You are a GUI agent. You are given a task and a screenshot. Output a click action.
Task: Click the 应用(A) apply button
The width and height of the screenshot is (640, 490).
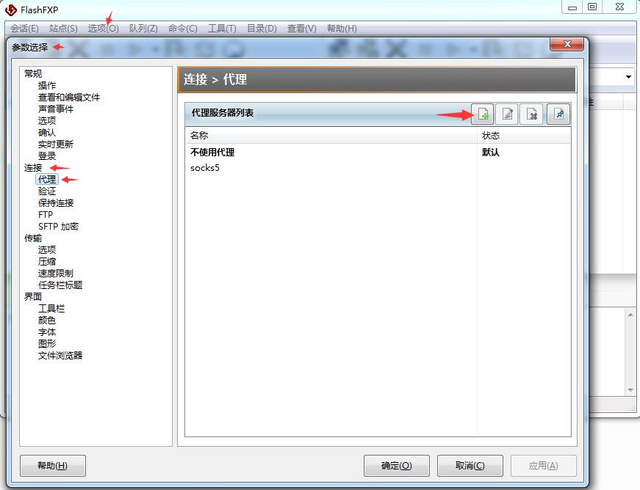[x=543, y=466]
